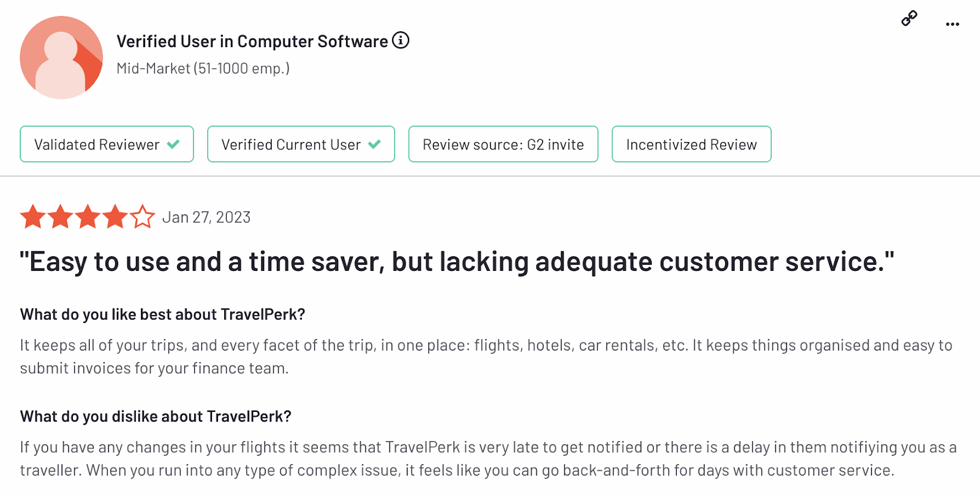Click the copy review link icon
The width and height of the screenshot is (980, 497).
tap(909, 18)
